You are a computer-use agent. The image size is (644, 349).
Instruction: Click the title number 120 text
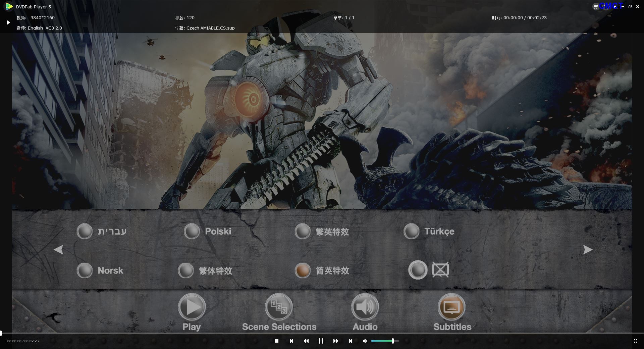[x=185, y=18]
